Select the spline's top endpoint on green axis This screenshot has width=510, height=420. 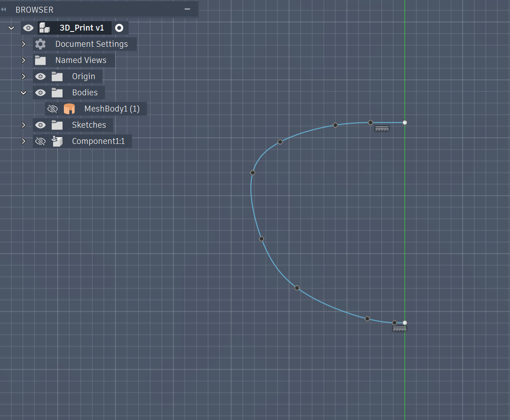(405, 123)
